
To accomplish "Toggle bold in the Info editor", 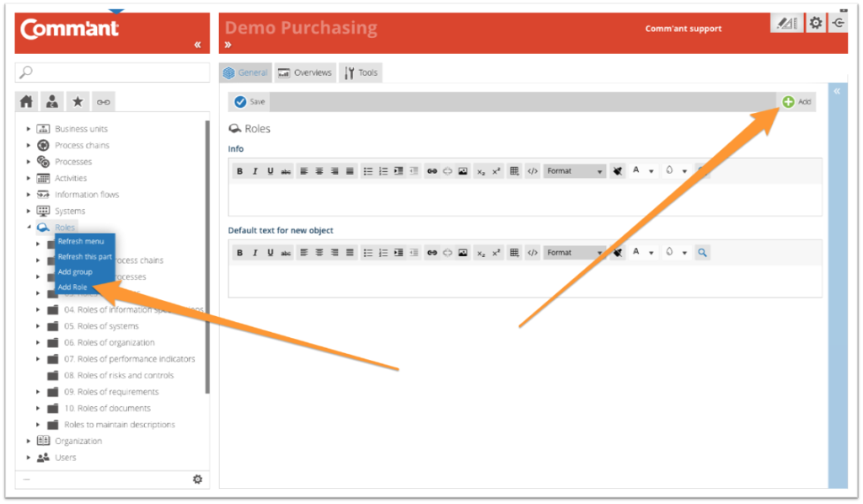I will [x=239, y=171].
